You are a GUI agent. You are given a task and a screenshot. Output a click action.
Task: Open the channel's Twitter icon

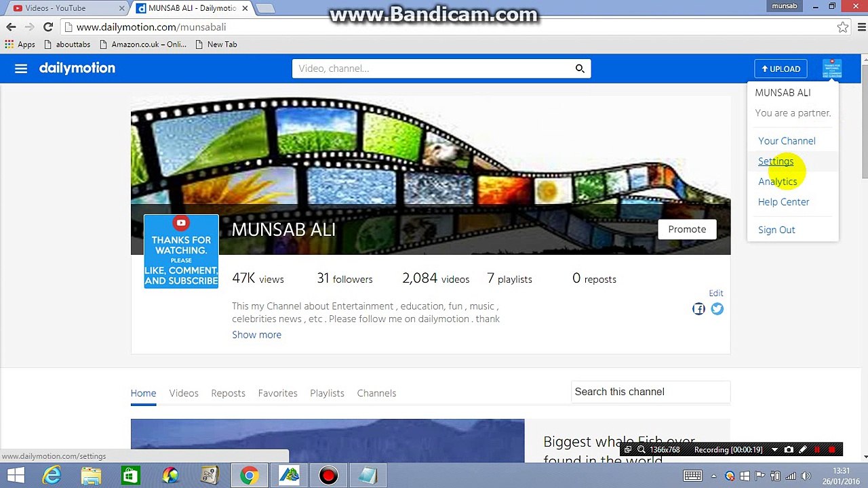[x=717, y=309]
